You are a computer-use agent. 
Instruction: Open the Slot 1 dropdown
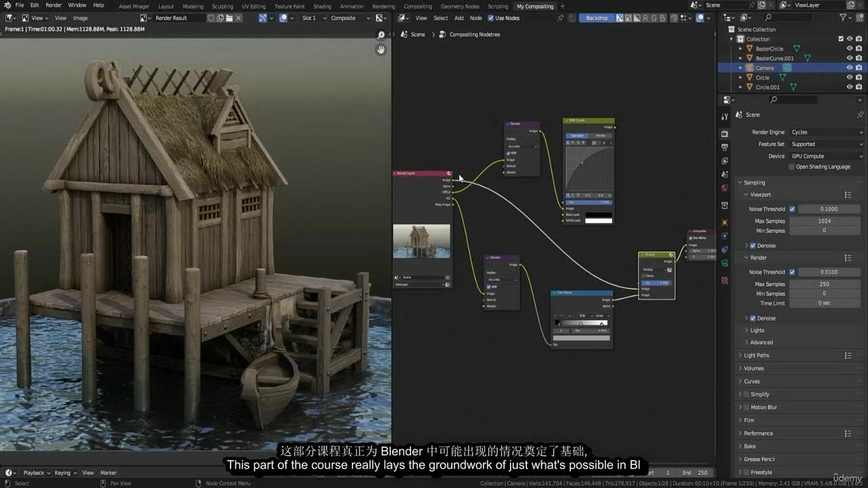pos(313,18)
